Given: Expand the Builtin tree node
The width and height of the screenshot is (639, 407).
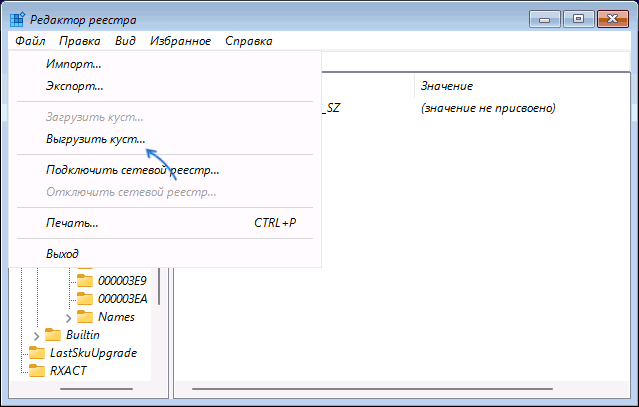Looking at the screenshot, I should pyautogui.click(x=37, y=335).
